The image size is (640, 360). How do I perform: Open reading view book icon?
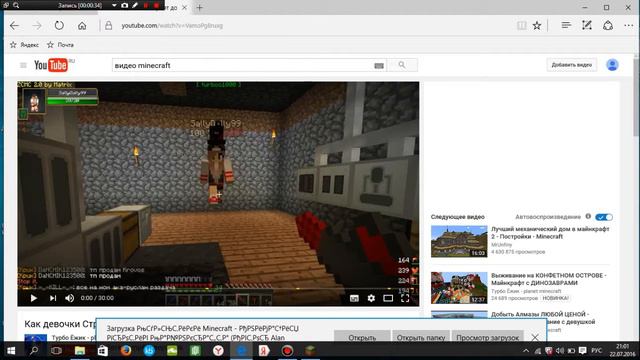pyautogui.click(x=521, y=26)
